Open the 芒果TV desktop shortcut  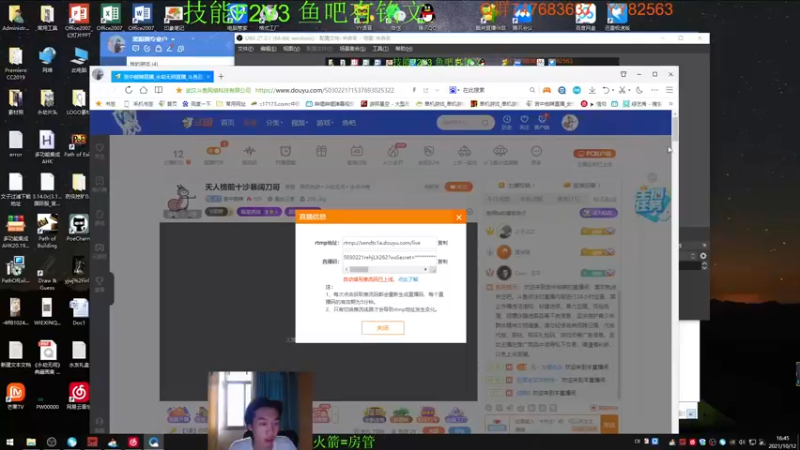click(x=15, y=396)
